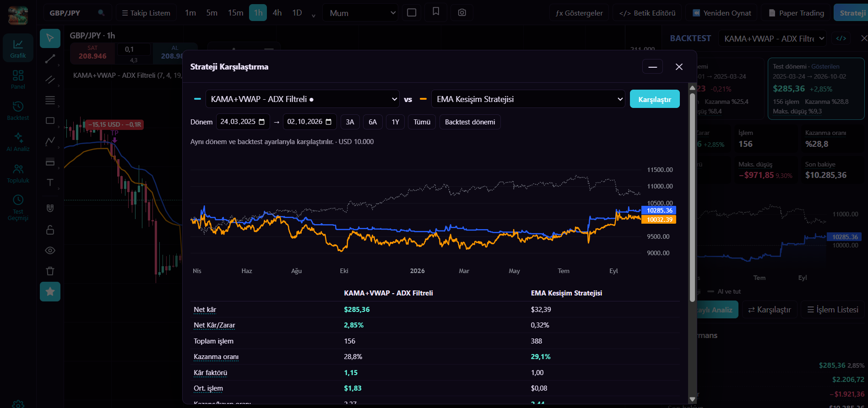The image size is (868, 408).
Task: Select the cursor pointer drawing tool
Action: coord(50,38)
